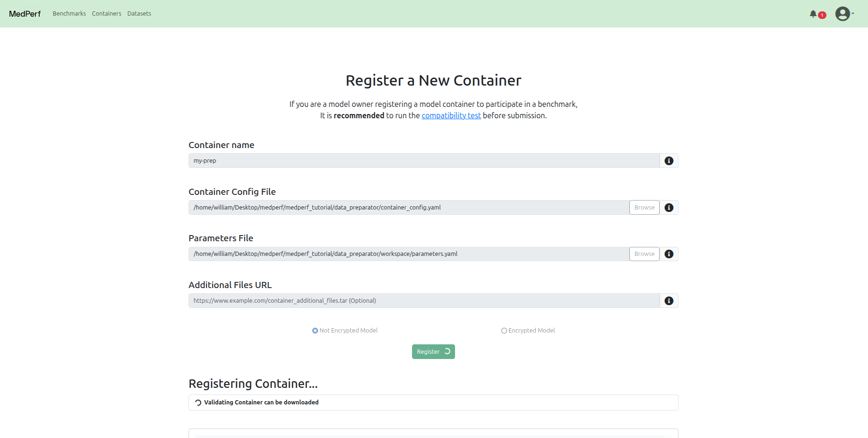Open info tooltip for Container Config File
Image resolution: width=868 pixels, height=438 pixels.
coord(669,207)
